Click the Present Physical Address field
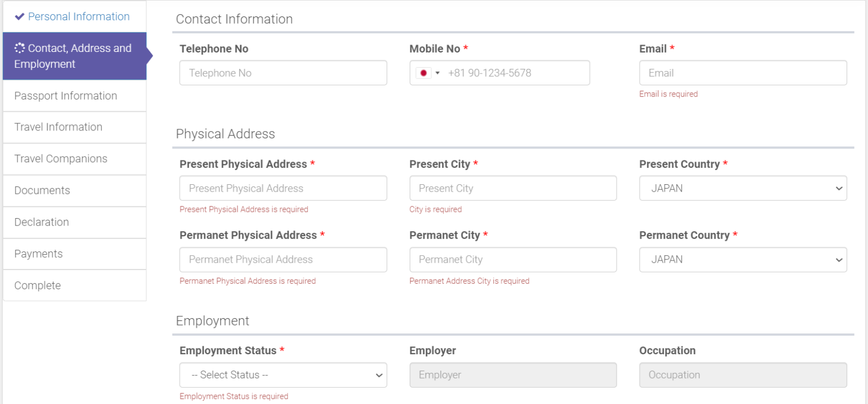 pyautogui.click(x=283, y=188)
